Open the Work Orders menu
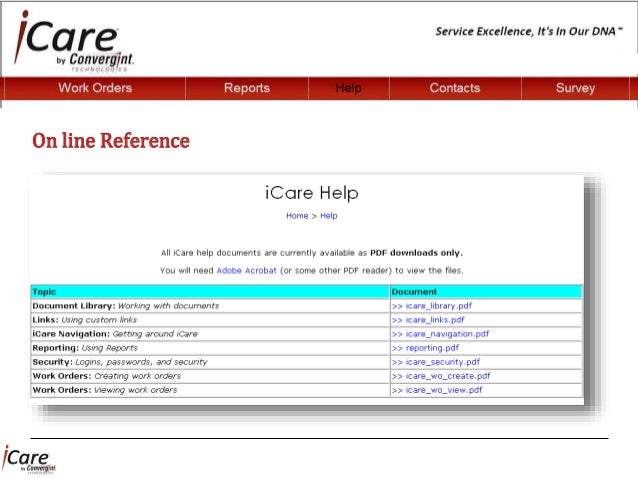The height and width of the screenshot is (479, 638). [x=95, y=88]
